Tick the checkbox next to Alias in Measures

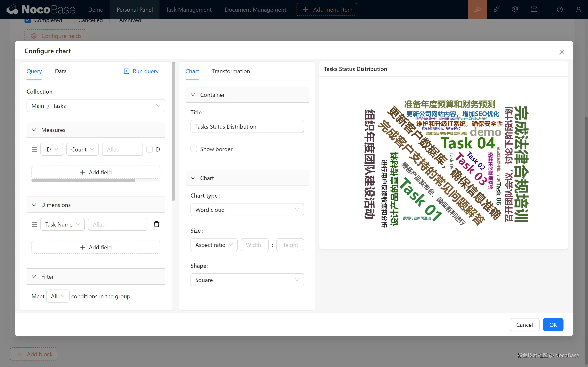pos(149,149)
